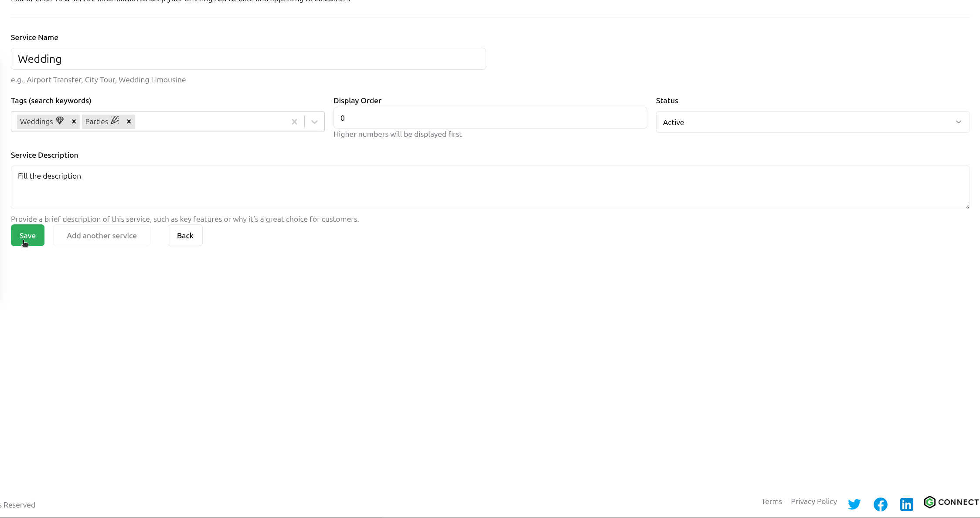
Task: Remove the Weddings tag
Action: pos(74,122)
